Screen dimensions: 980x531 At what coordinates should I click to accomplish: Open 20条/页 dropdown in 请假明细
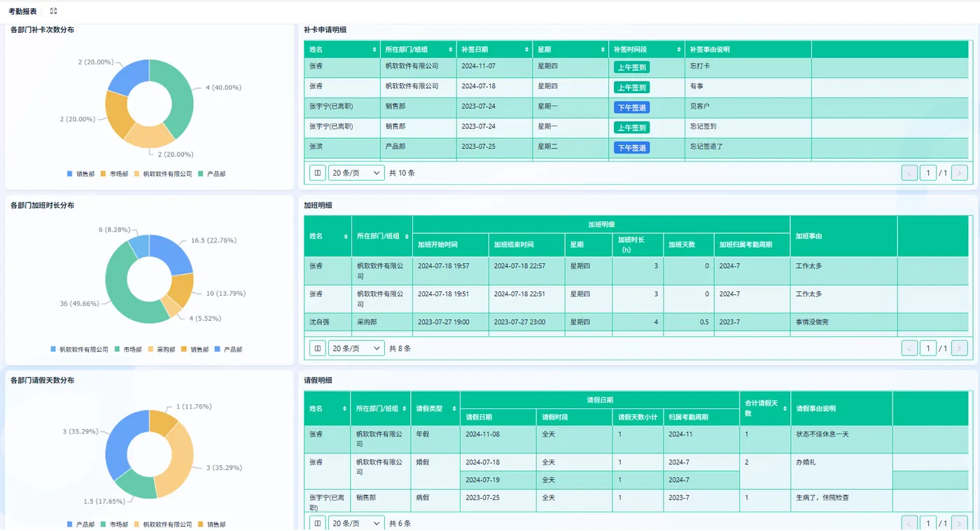356,523
